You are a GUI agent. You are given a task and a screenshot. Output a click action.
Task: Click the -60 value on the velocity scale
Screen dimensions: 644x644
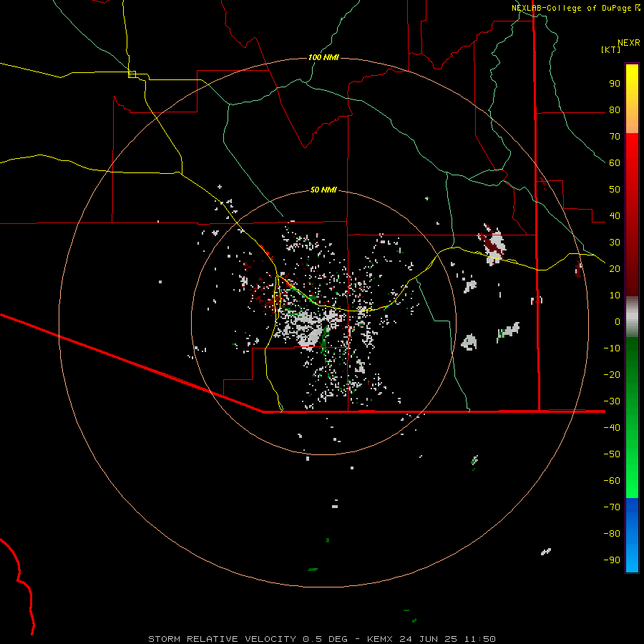[612, 481]
